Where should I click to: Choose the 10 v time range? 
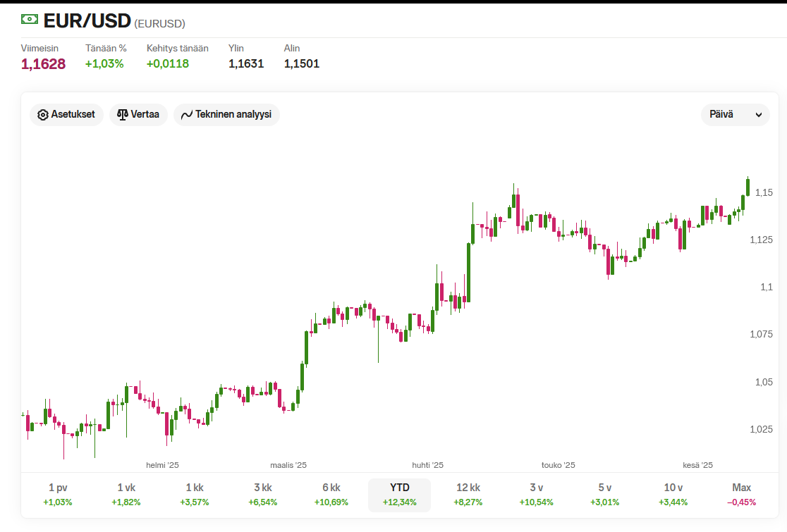click(x=673, y=495)
